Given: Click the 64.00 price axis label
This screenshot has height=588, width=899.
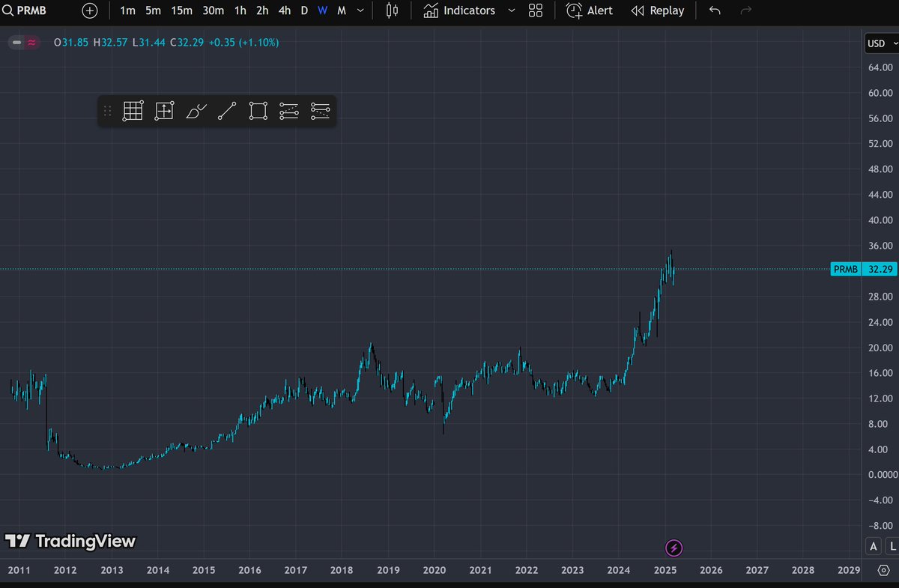Looking at the screenshot, I should click(882, 67).
